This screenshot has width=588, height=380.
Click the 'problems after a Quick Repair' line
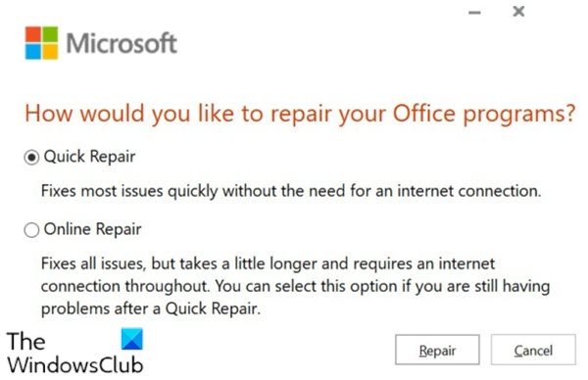[151, 309]
